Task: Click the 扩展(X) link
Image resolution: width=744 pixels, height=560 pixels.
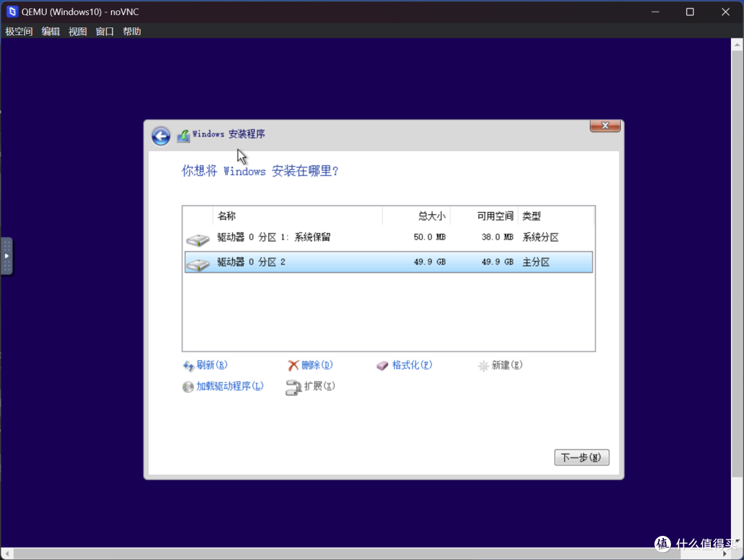Action: pyautogui.click(x=320, y=386)
